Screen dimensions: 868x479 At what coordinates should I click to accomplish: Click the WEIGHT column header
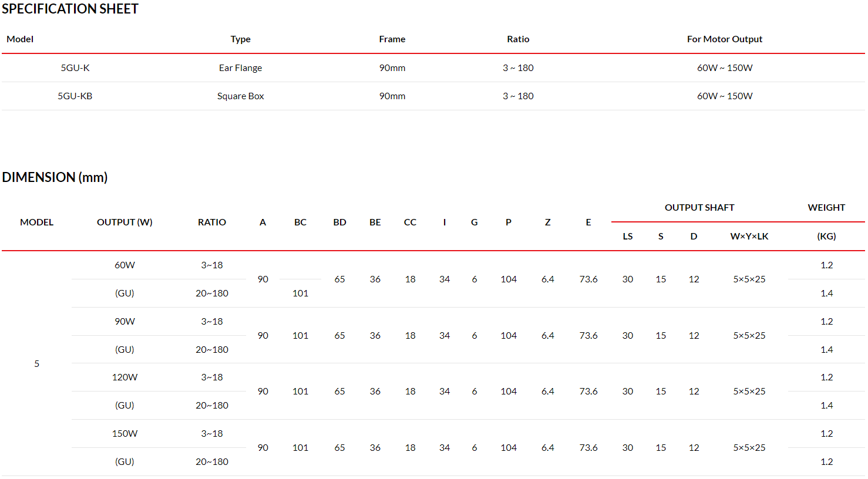[x=826, y=208]
